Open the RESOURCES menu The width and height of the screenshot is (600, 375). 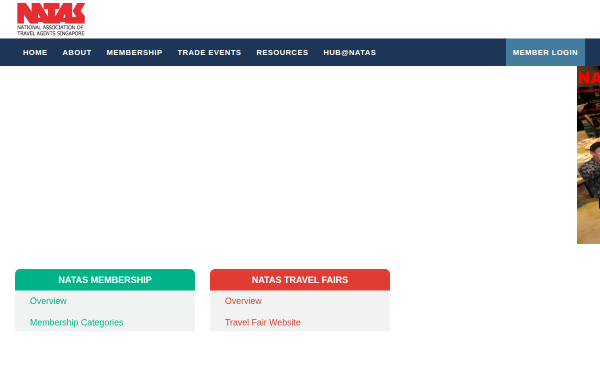(x=282, y=52)
